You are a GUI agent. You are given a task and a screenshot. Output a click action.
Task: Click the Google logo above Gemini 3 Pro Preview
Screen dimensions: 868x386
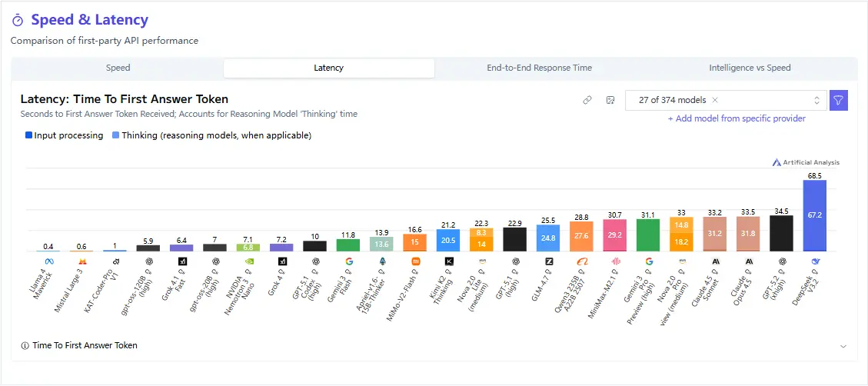(x=649, y=261)
